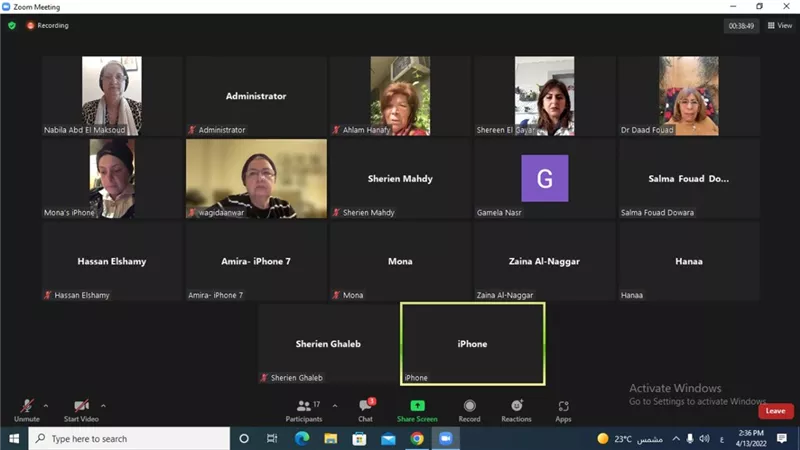
Task: Open the Chat panel
Action: pos(365,410)
